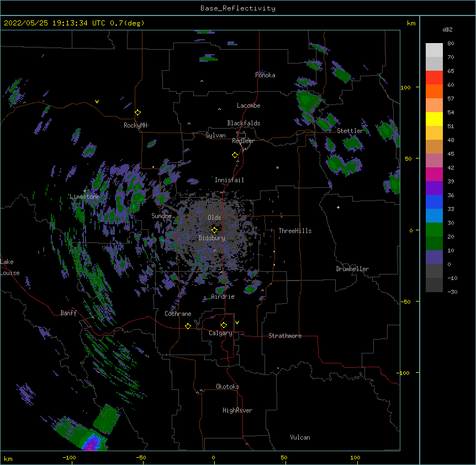
Task: Select the Olds town label
Action: click(214, 218)
